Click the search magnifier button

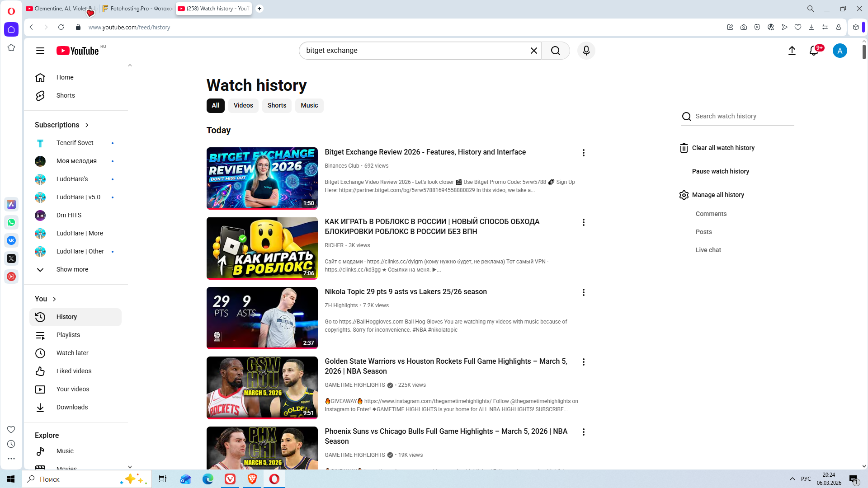pos(556,51)
